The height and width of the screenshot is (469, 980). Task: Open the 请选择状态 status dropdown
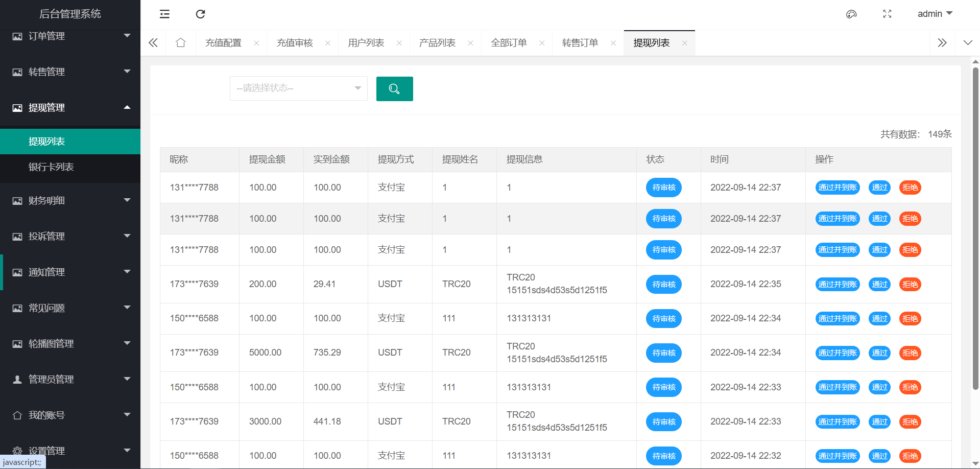point(298,88)
